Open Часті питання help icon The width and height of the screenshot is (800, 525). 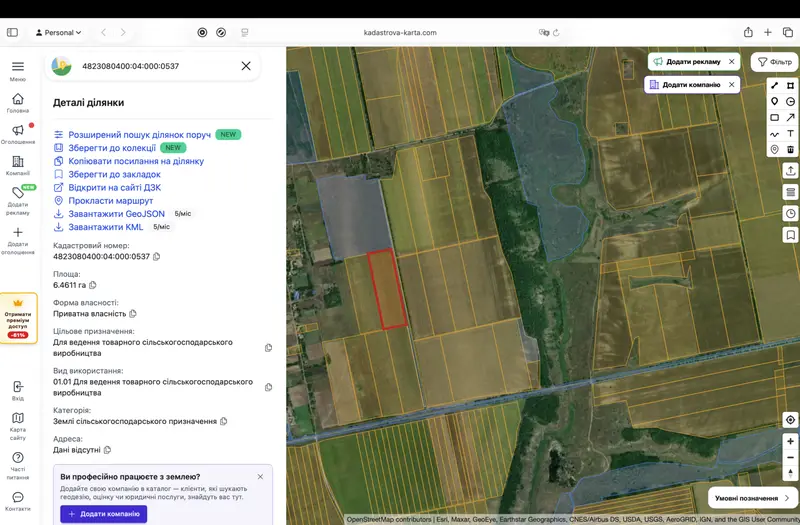(18, 466)
